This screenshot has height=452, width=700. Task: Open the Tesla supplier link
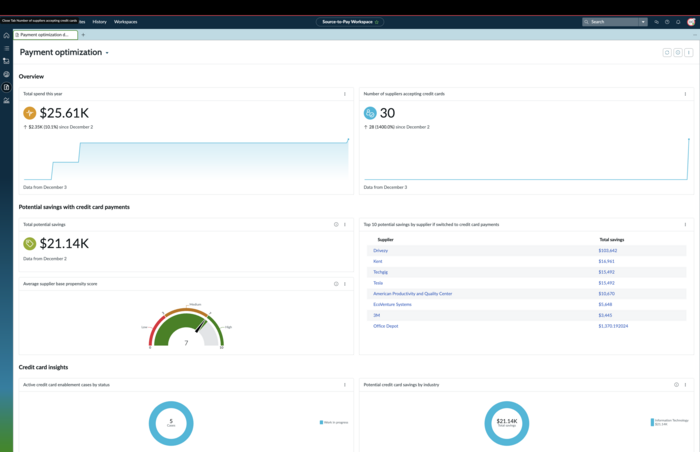(378, 283)
